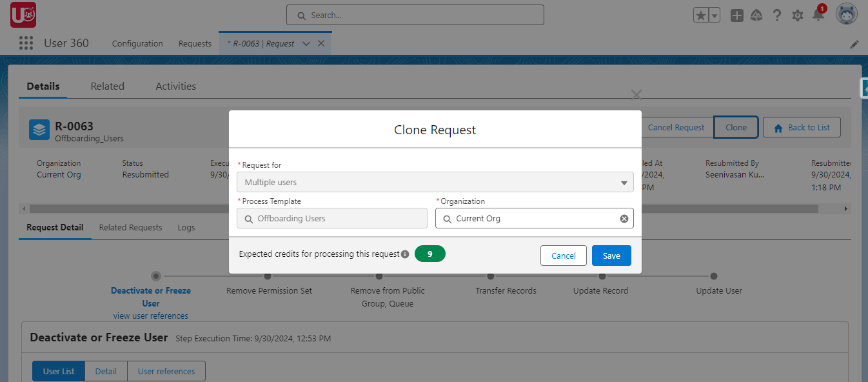Click the Seenivasan Ku... Resubmitted By value
Screen dimensions: 868x382
[x=736, y=174]
